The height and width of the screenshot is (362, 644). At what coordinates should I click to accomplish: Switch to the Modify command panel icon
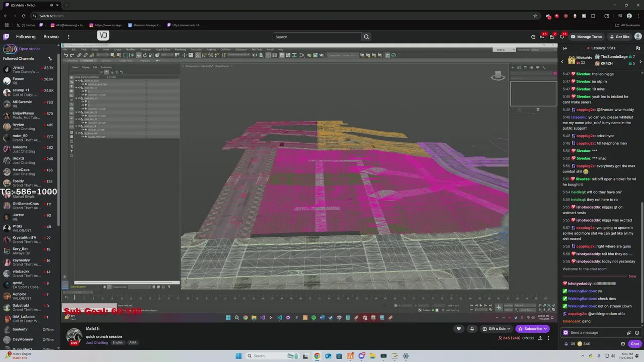tap(519, 67)
